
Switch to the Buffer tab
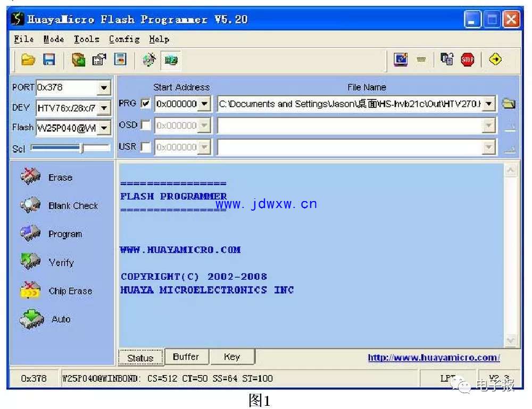coord(186,357)
